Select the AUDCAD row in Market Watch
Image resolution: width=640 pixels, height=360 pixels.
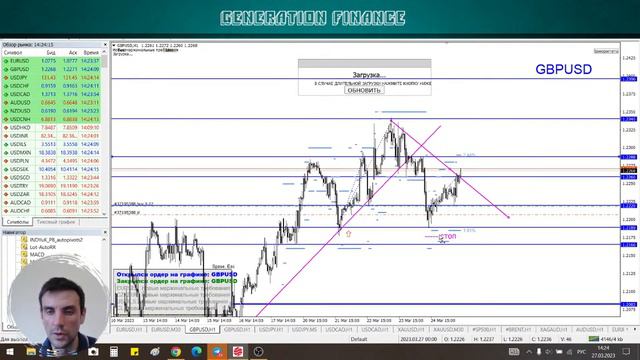[x=51, y=202]
